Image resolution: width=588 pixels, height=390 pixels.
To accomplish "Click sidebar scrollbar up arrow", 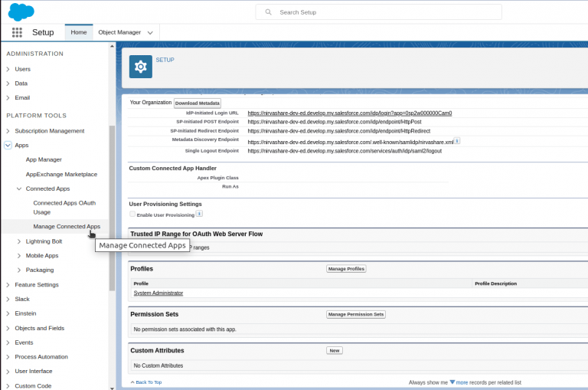I will [x=112, y=46].
